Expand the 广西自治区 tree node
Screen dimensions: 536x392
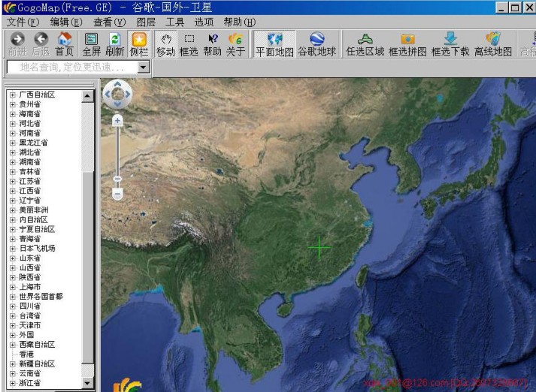point(12,95)
